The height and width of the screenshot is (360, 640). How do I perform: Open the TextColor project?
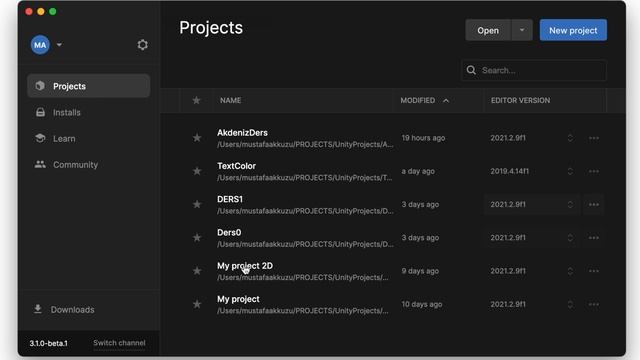click(x=236, y=166)
